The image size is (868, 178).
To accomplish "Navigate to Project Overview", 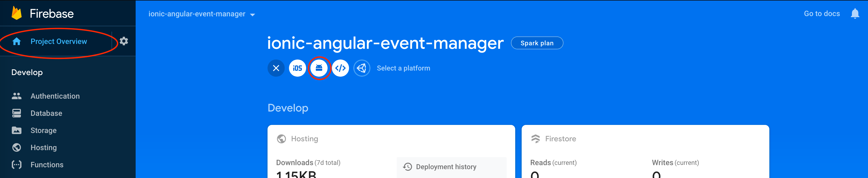I will pos(59,41).
